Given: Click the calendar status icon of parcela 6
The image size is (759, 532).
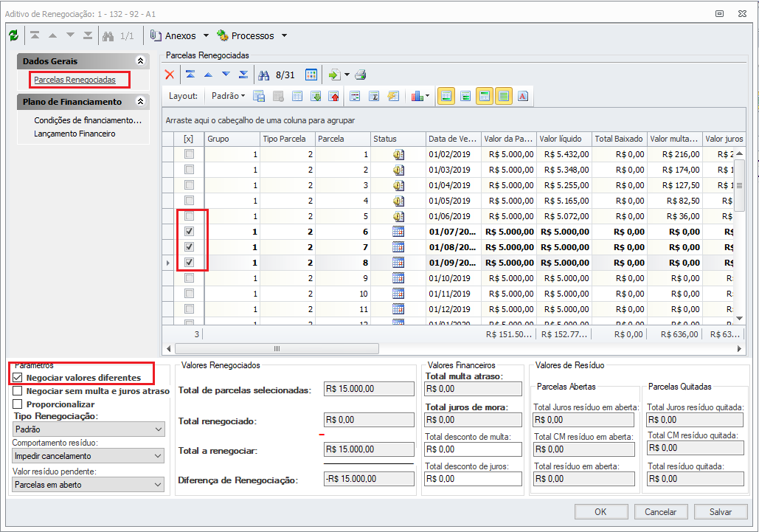Looking at the screenshot, I should tap(398, 232).
